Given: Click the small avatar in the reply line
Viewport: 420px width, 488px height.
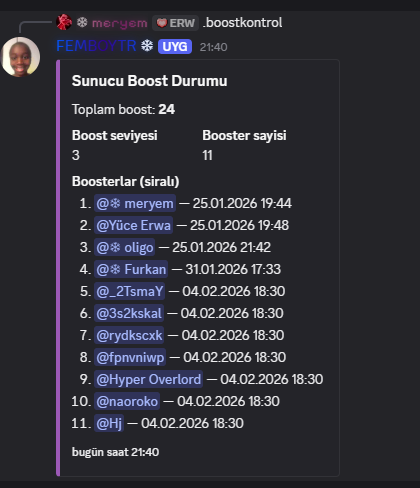Looking at the screenshot, I should (64, 22).
